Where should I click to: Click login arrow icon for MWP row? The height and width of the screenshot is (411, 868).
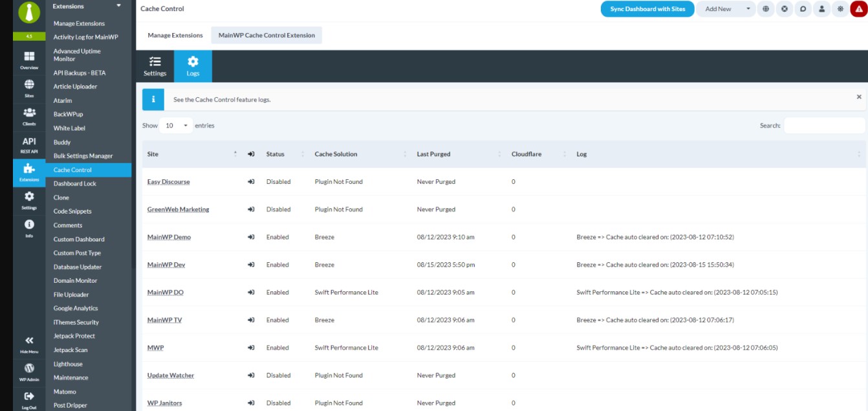pos(251,348)
